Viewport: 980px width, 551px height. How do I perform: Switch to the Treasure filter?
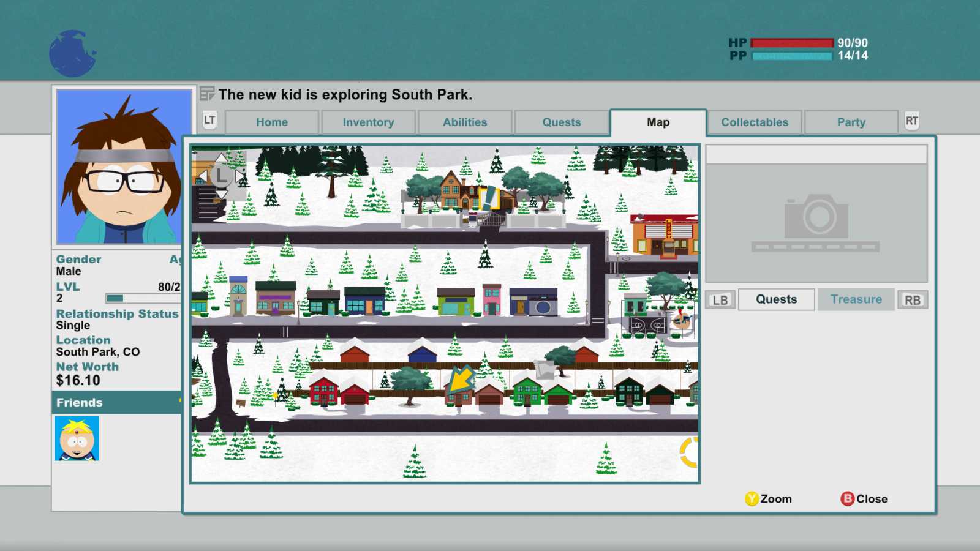tap(856, 299)
